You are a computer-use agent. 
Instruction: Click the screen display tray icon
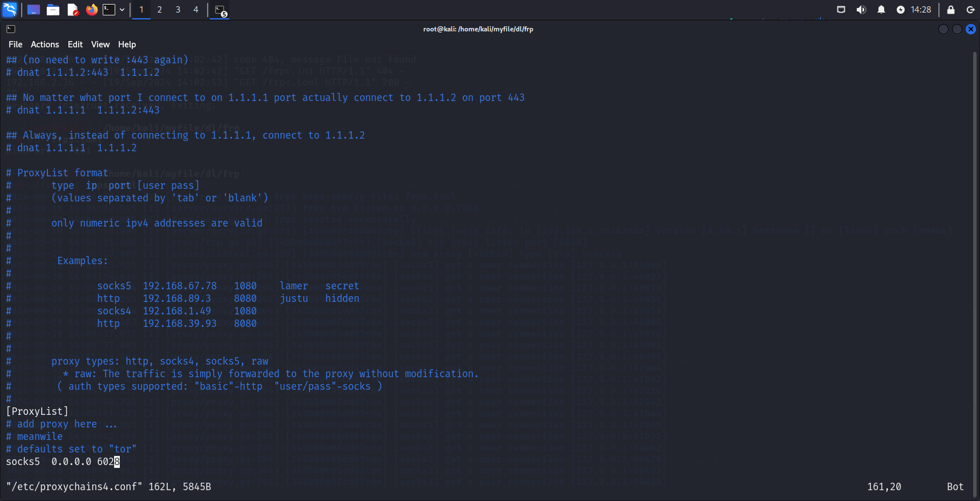841,10
